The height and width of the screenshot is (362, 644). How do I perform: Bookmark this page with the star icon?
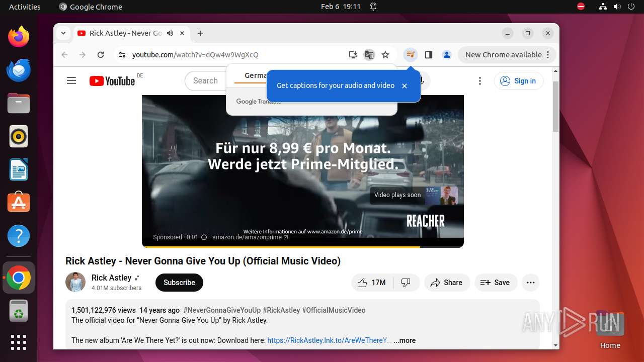click(x=385, y=55)
